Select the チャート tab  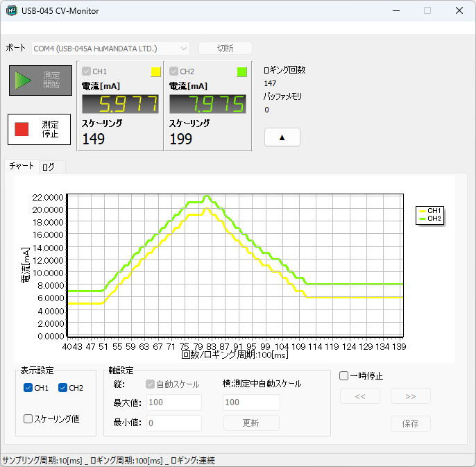click(22, 166)
